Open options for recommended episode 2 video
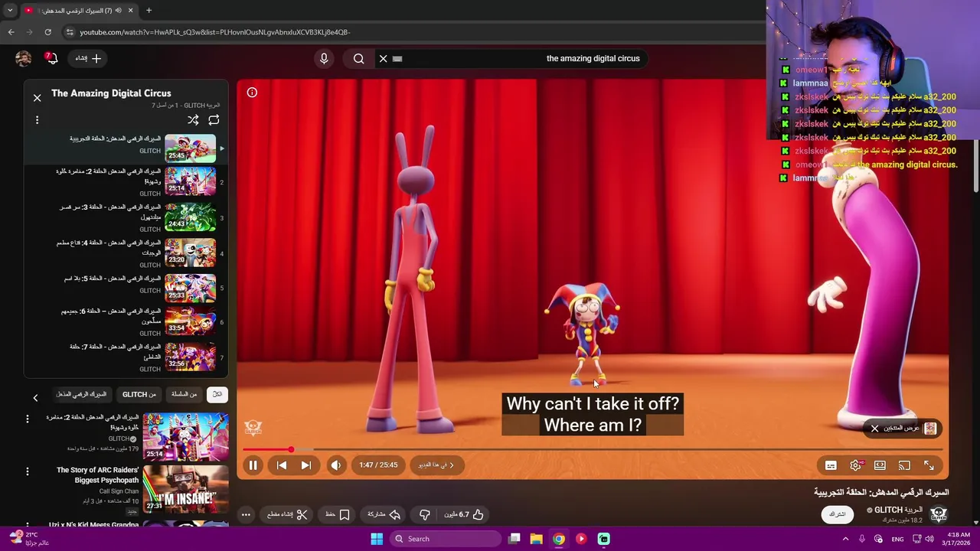Viewport: 980px width, 551px height. tap(28, 419)
